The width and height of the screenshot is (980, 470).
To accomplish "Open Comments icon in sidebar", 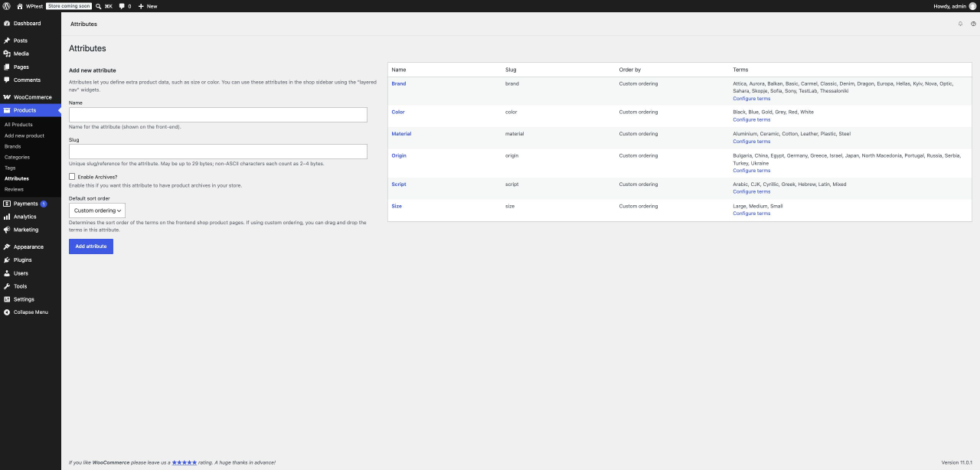I will click(x=7, y=80).
